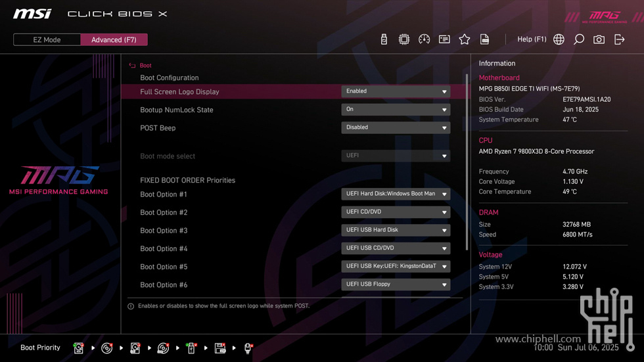The height and width of the screenshot is (362, 644).
Task: Open the Boot Option #4 dropdown
Action: pyautogui.click(x=396, y=248)
